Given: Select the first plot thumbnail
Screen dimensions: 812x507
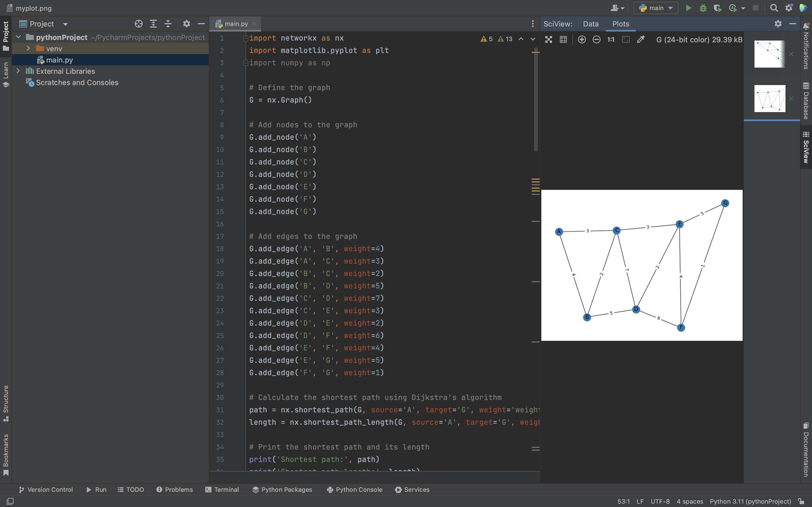Looking at the screenshot, I should click(x=769, y=54).
